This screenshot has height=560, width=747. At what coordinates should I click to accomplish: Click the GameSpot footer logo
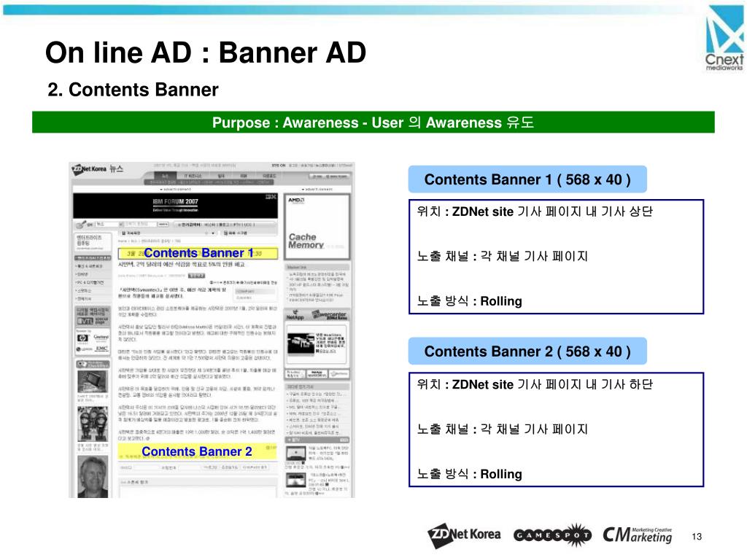tap(552, 535)
